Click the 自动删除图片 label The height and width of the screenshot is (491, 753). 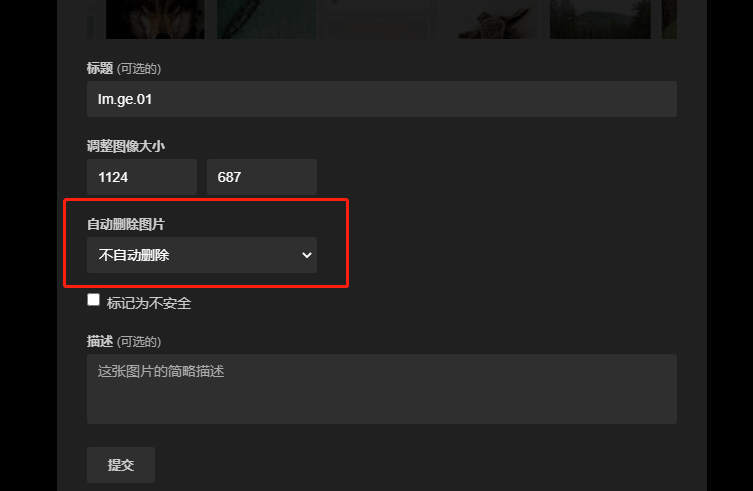coord(126,224)
